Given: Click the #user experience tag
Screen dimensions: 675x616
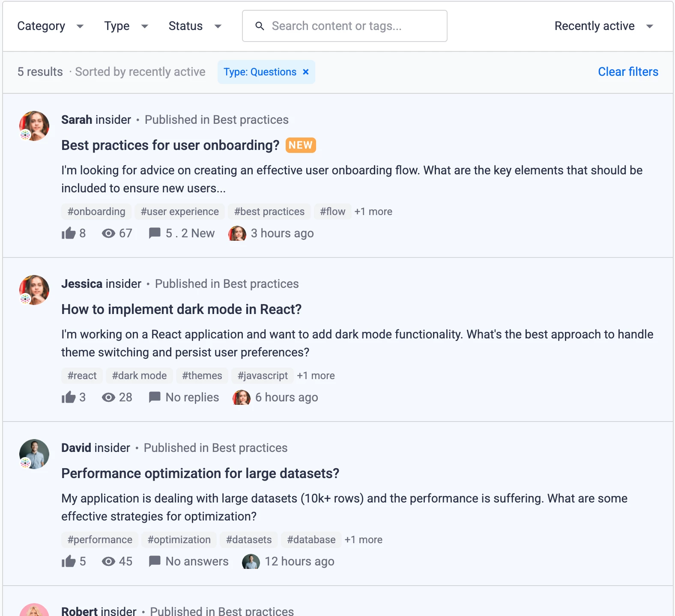Looking at the screenshot, I should [180, 212].
